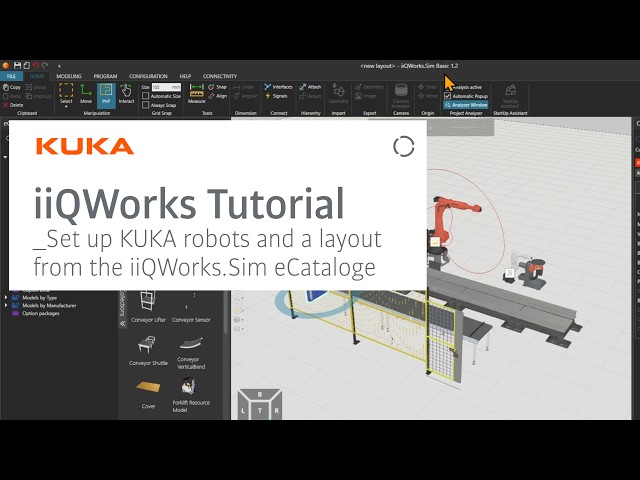Click Detach in the Hierarchy group
This screenshot has width=640, height=480.
pos(310,96)
